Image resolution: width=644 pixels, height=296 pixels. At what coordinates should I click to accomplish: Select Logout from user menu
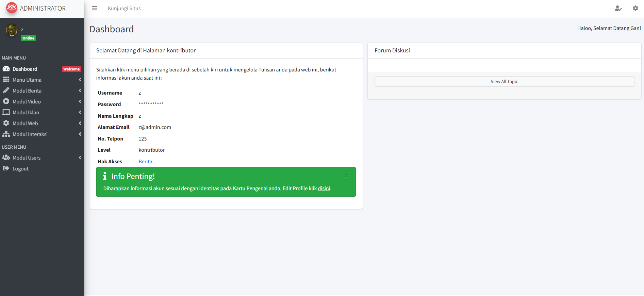coord(42,168)
